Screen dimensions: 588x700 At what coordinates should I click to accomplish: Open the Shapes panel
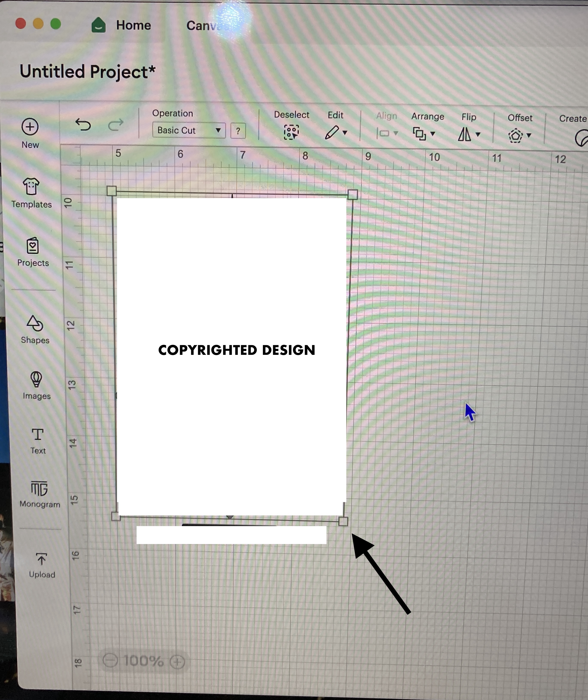(35, 324)
